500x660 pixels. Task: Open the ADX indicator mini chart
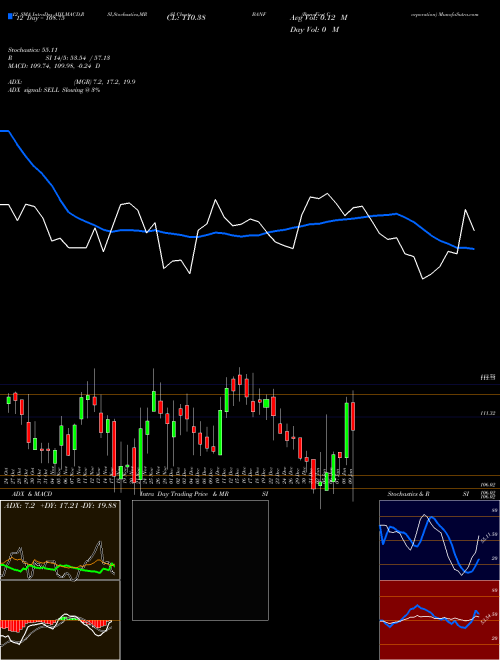click(60, 540)
